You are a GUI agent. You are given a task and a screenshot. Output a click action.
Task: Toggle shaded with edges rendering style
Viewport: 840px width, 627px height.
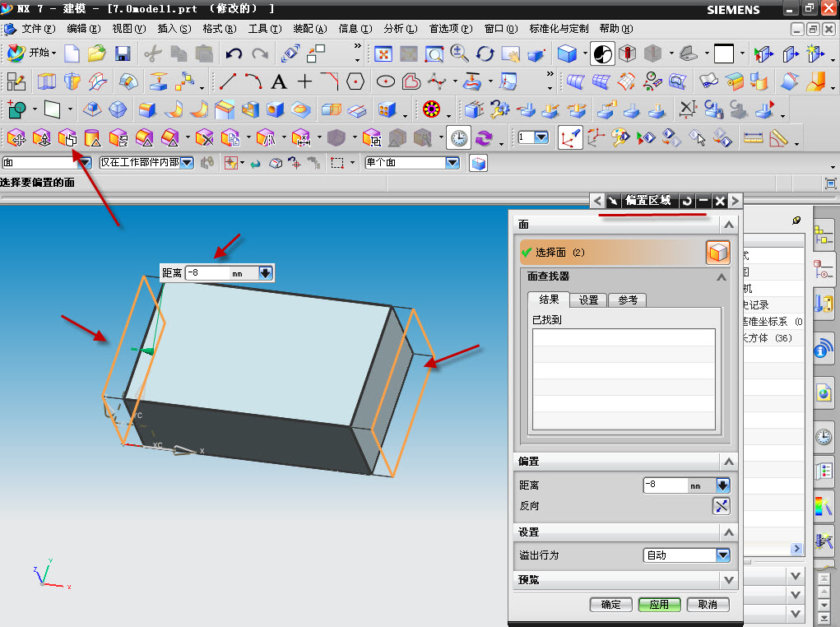[x=567, y=53]
